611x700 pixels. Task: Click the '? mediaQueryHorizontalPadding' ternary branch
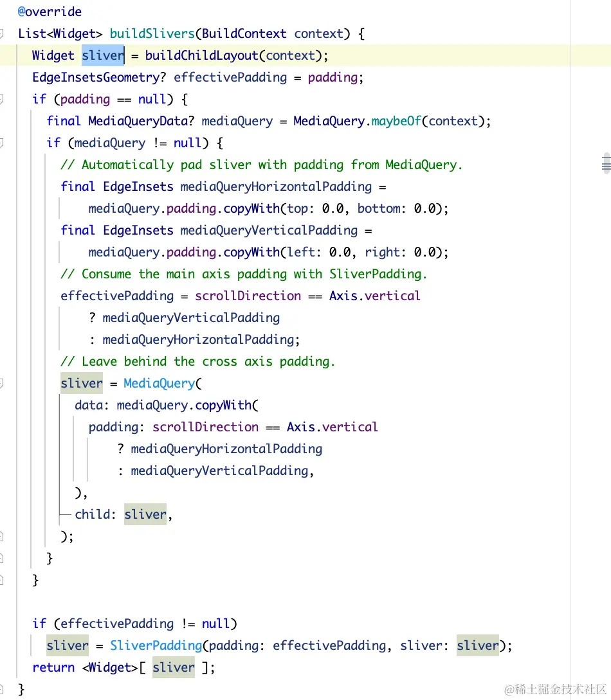point(219,449)
